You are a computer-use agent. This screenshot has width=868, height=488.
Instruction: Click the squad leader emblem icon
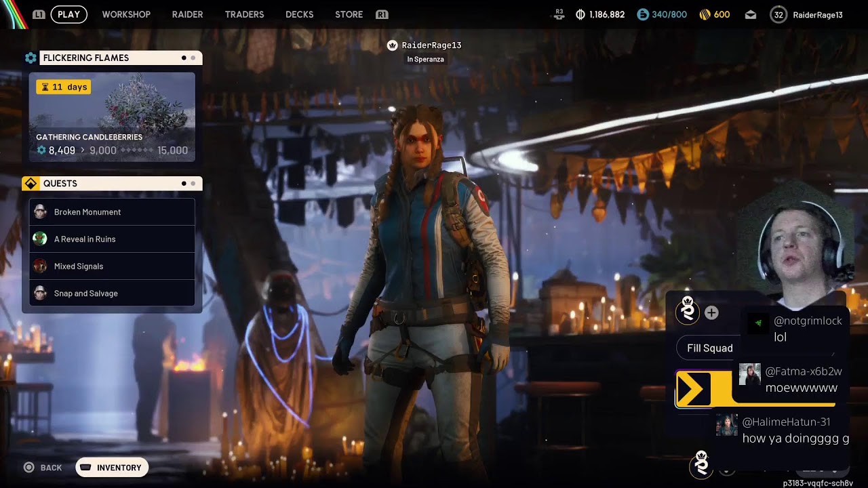688,310
